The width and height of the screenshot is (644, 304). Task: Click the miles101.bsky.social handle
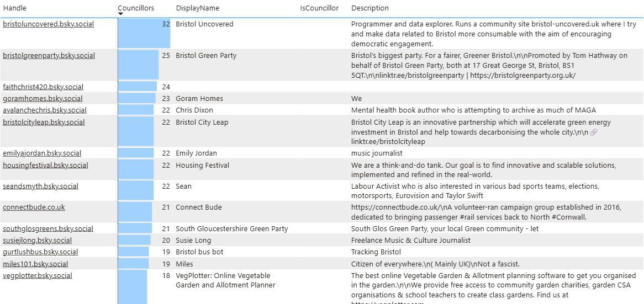click(x=35, y=264)
